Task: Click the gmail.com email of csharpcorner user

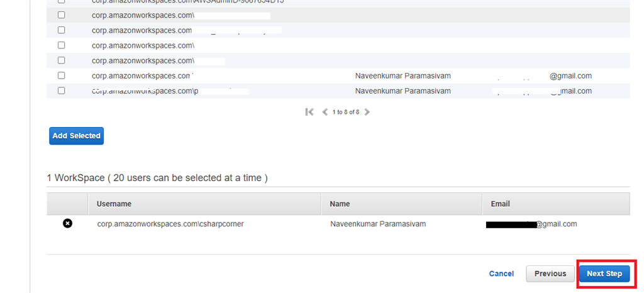Action: coord(556,224)
